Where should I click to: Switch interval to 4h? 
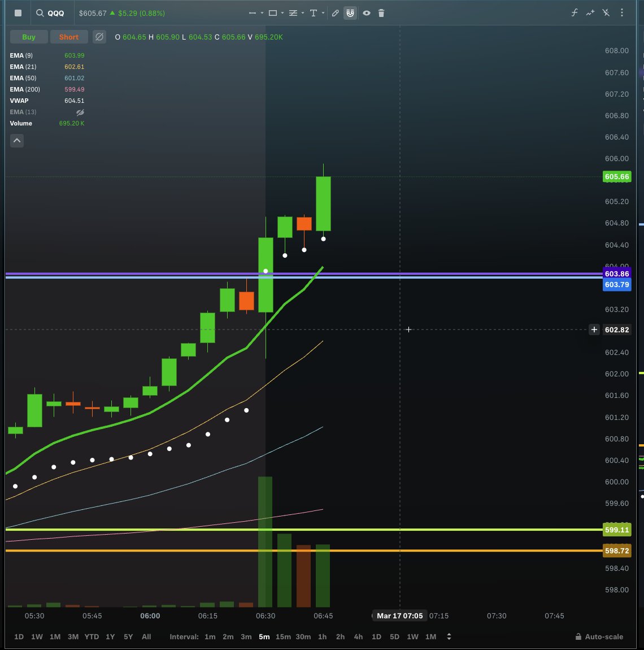click(x=358, y=637)
